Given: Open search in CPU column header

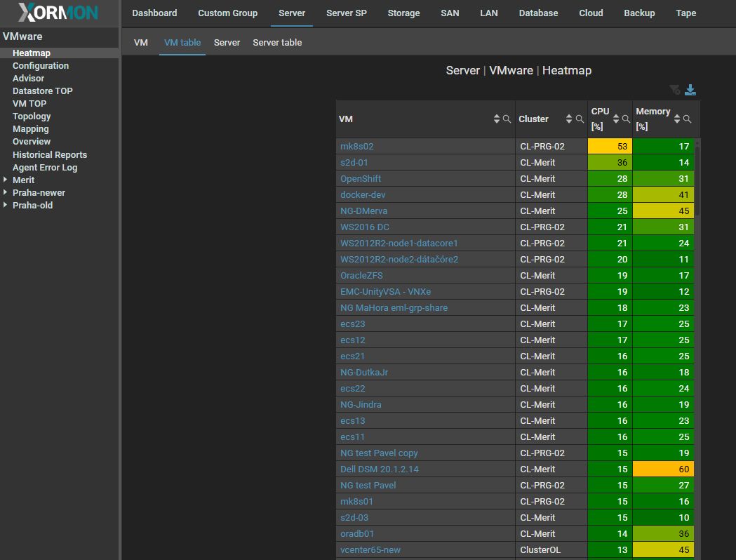Looking at the screenshot, I should (626, 119).
